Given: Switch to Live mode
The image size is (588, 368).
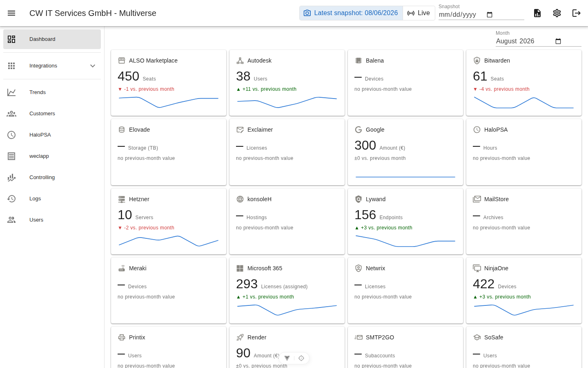Looking at the screenshot, I should tap(419, 13).
